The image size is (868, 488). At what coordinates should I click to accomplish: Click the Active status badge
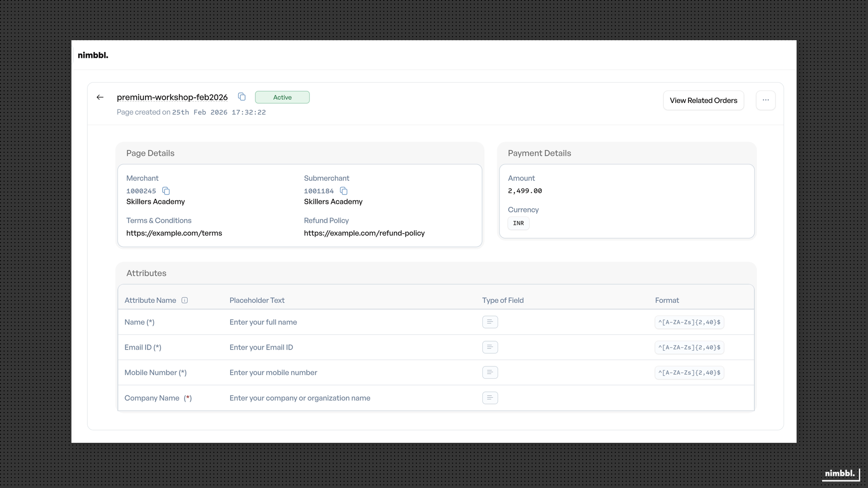coord(282,97)
